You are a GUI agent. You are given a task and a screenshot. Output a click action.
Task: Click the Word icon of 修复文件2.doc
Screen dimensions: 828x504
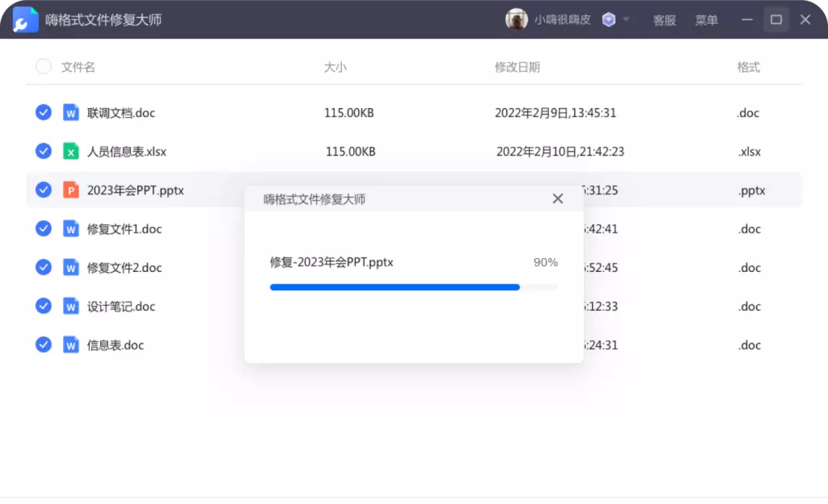click(x=71, y=267)
